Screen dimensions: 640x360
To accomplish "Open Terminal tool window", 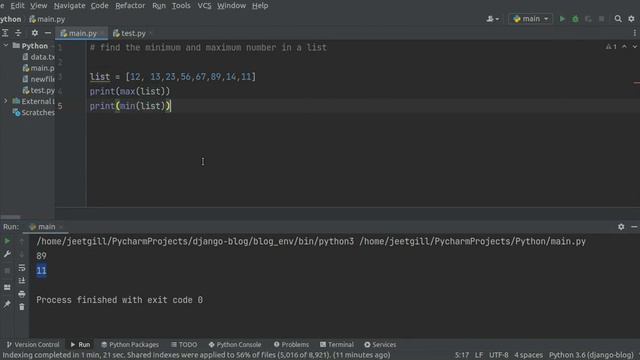I will pos(337,344).
